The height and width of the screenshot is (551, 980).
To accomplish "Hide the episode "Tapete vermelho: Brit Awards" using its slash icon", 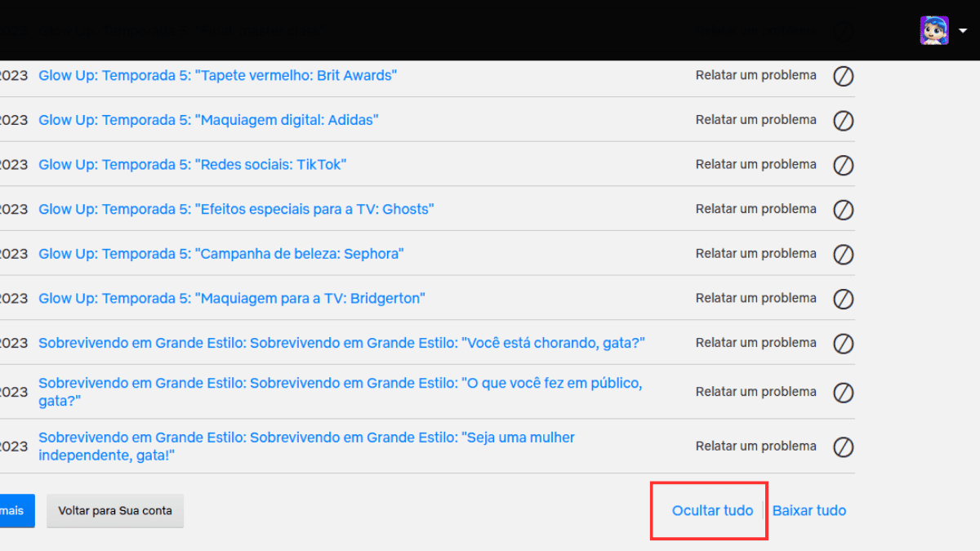I will 844,76.
